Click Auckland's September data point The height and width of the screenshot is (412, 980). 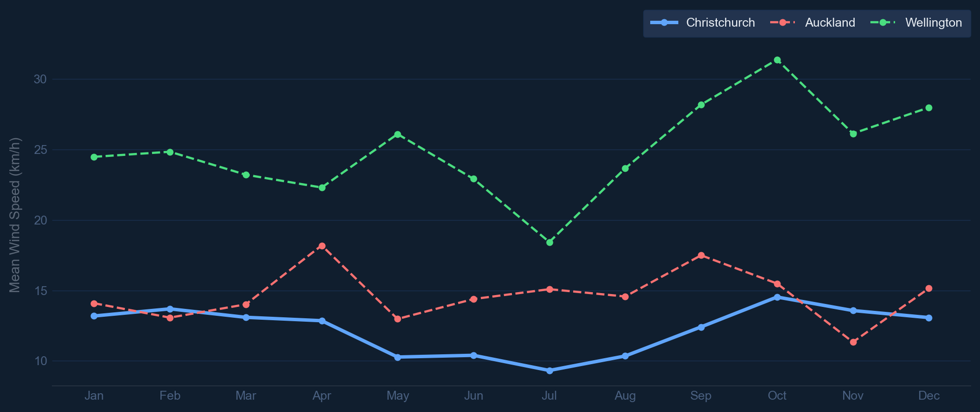point(701,255)
